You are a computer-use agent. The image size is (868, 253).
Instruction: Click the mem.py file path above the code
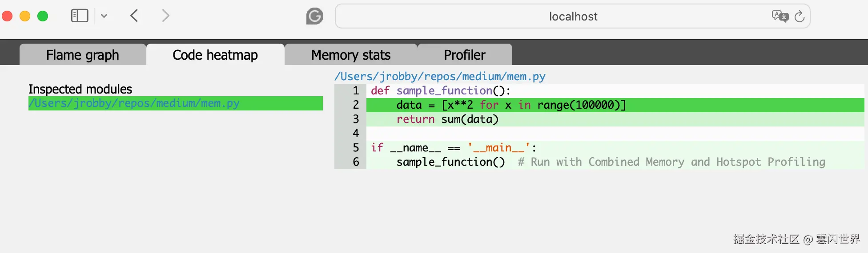click(x=440, y=77)
